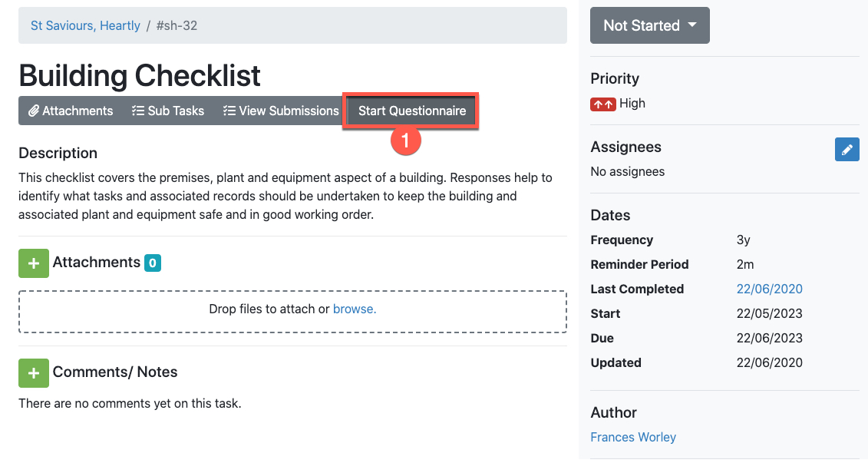
Task: Click the checklist icon on Sub Tasks button
Action: 138,111
